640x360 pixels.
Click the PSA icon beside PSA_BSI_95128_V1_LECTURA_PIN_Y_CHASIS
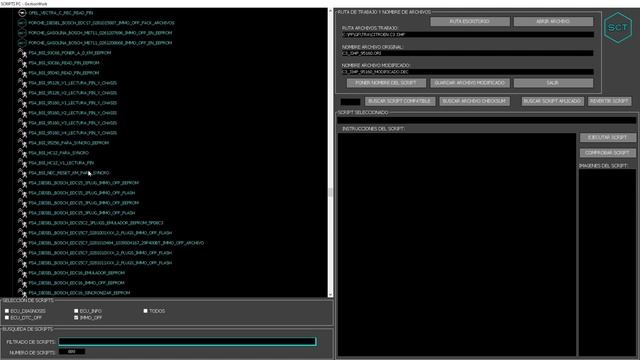point(22,83)
